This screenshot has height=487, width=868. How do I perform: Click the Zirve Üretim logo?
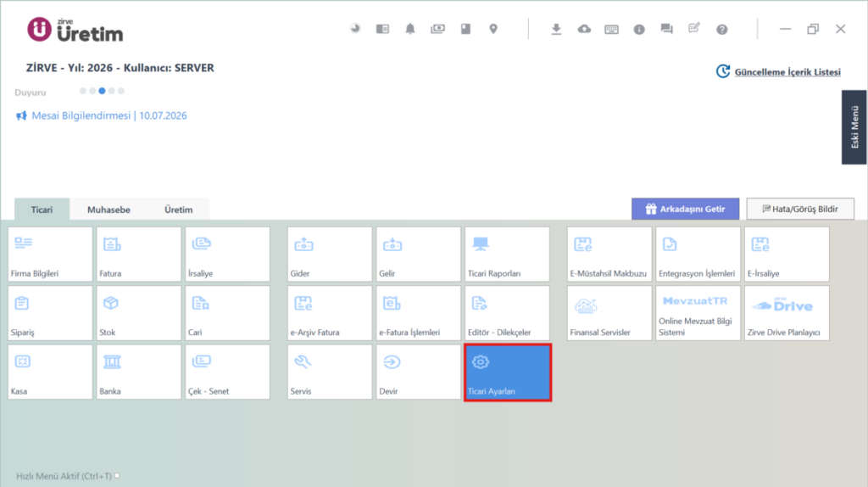tap(75, 30)
